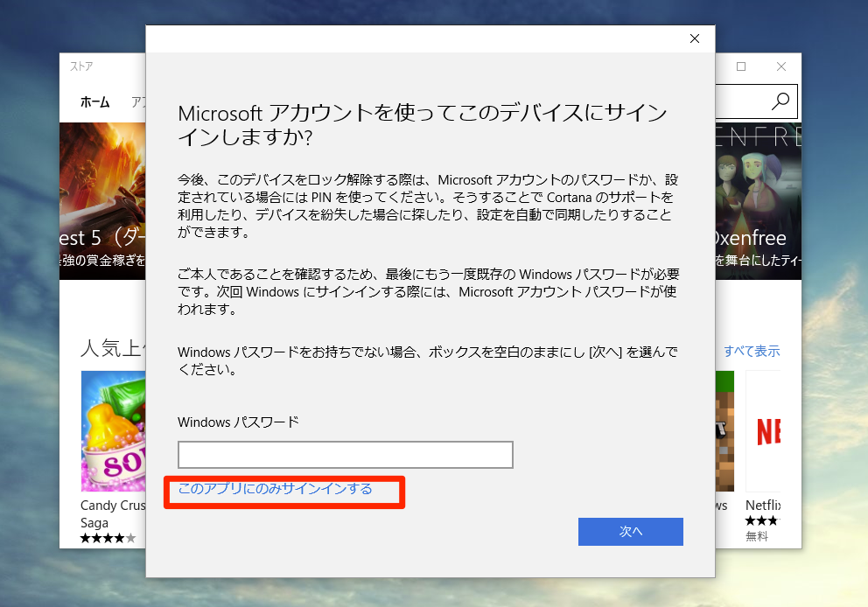Screen dimensions: 868x607
Task: Click the 次へ button
Action: (x=631, y=532)
